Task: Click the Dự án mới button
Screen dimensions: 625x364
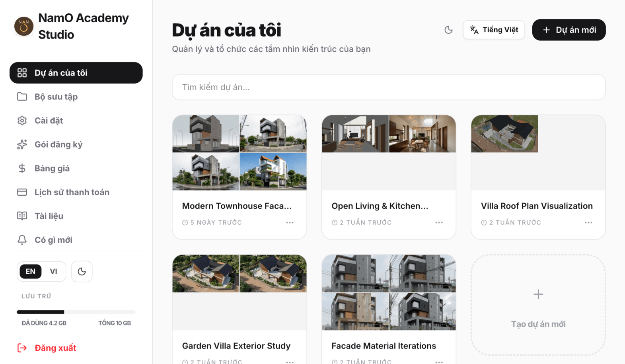Action: (x=569, y=30)
